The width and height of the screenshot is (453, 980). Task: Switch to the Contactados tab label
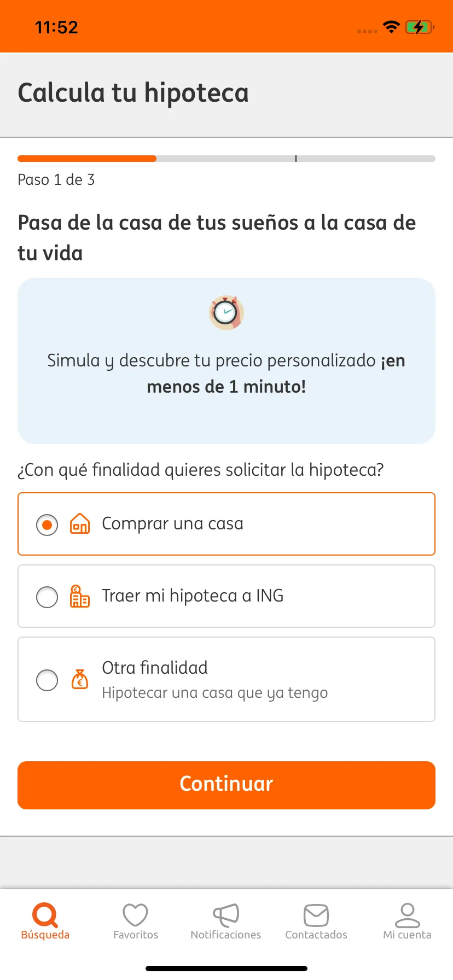click(316, 935)
